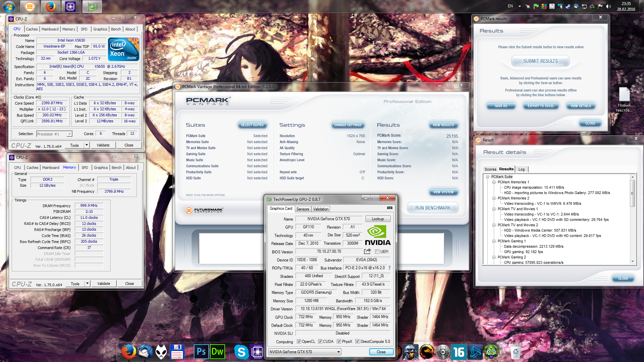Image resolution: width=644 pixels, height=362 pixels.
Task: Click the Lookup button in GPU-Z
Action: (378, 219)
